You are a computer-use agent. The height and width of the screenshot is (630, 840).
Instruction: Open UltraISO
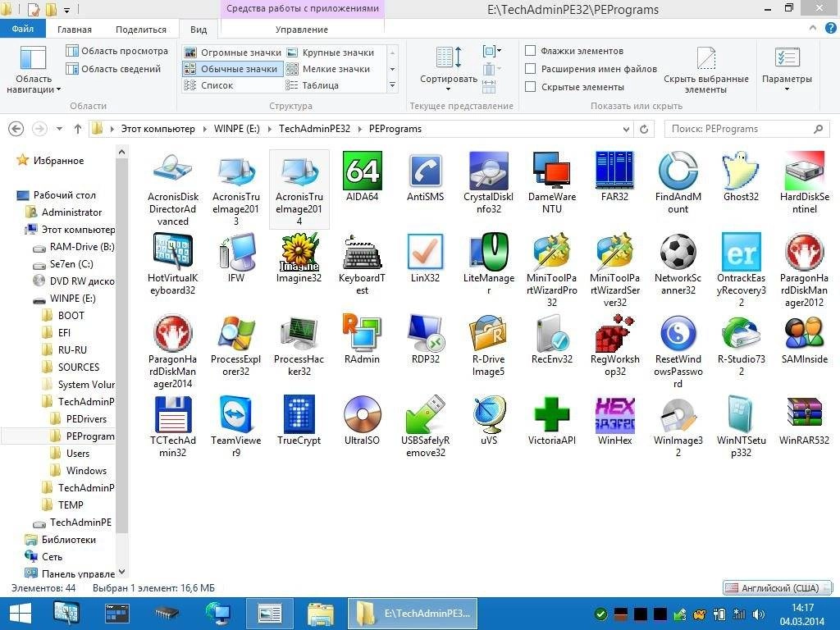point(362,415)
